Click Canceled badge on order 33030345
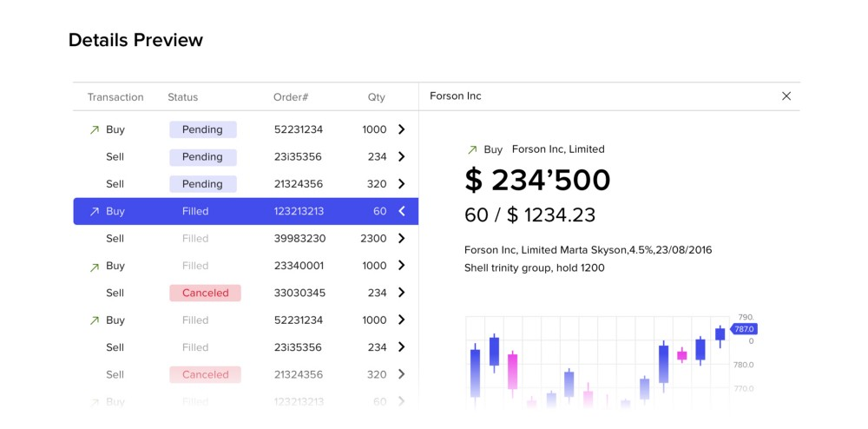 (x=206, y=293)
